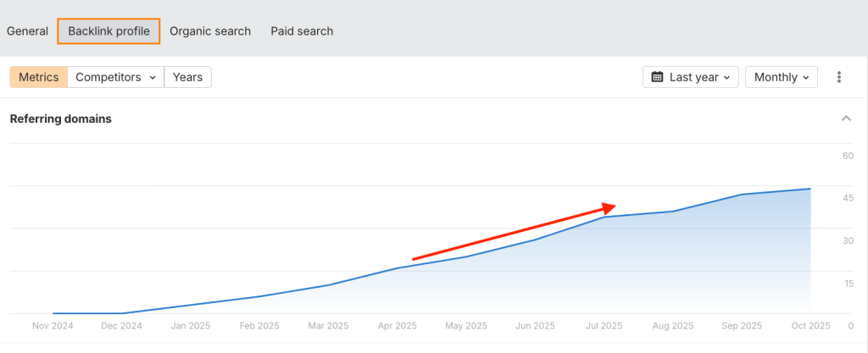The height and width of the screenshot is (353, 868).
Task: Open the Monthly interval dropdown
Action: pos(781,77)
